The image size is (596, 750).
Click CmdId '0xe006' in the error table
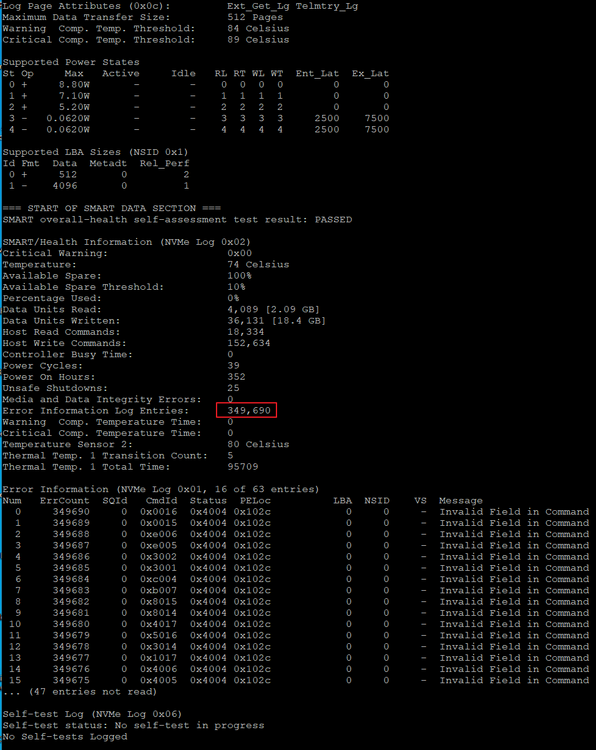tap(158, 534)
